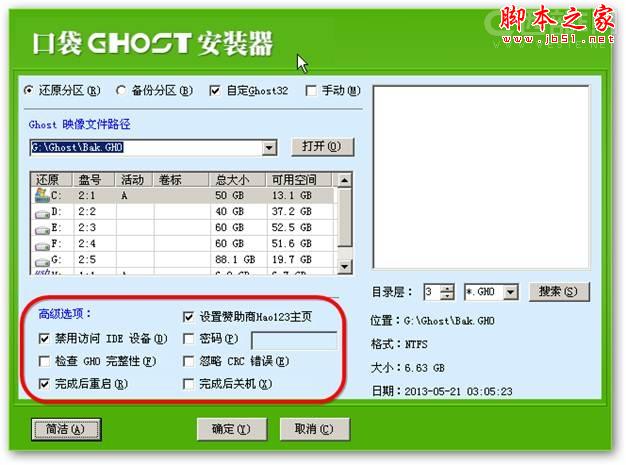Enable 完成后关机 (X) checkbox
Screen dimensions: 626x465
[x=188, y=384]
